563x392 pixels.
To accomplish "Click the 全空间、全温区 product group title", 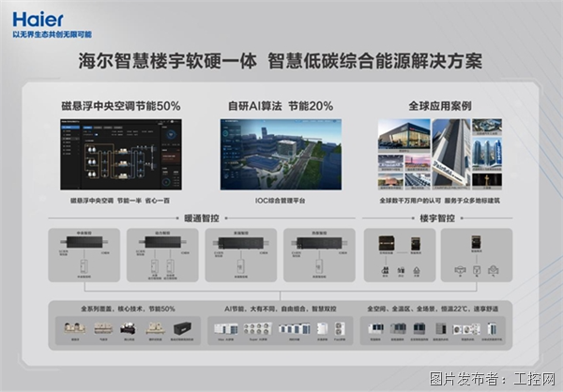I will coord(439,308).
